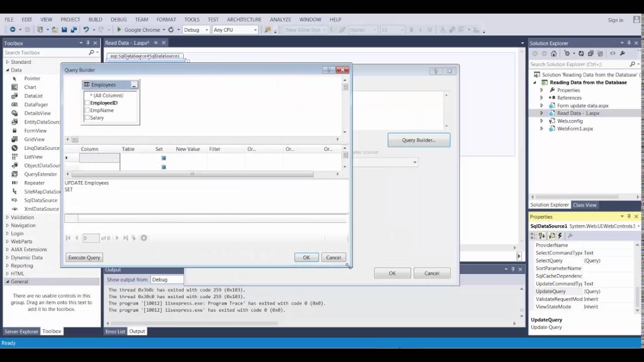Check the EmpName column checkbox

pyautogui.click(x=87, y=110)
